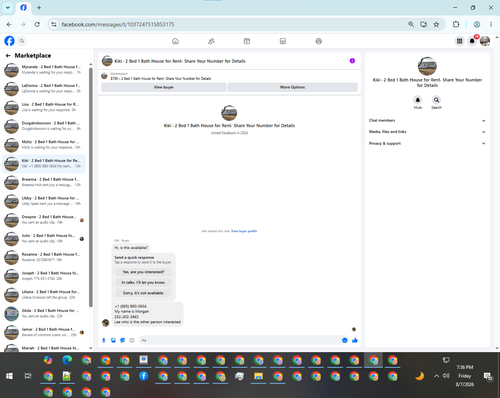
Task: Click the back arrow next to Marketplace
Action: [8, 56]
